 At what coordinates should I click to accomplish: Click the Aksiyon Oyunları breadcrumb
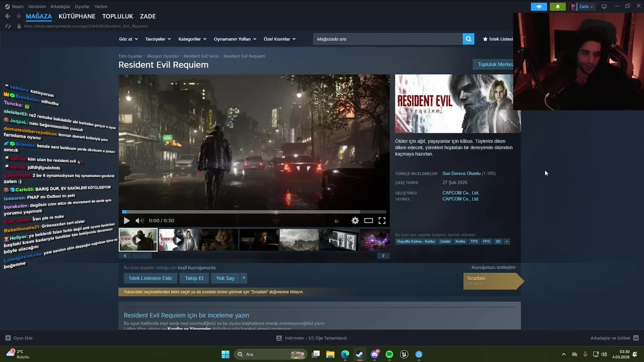[163, 56]
